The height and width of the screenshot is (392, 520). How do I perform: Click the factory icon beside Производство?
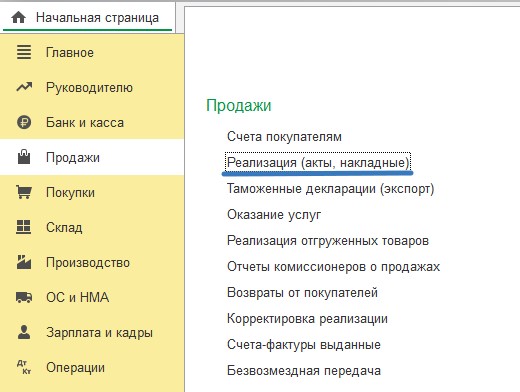pyautogui.click(x=24, y=262)
